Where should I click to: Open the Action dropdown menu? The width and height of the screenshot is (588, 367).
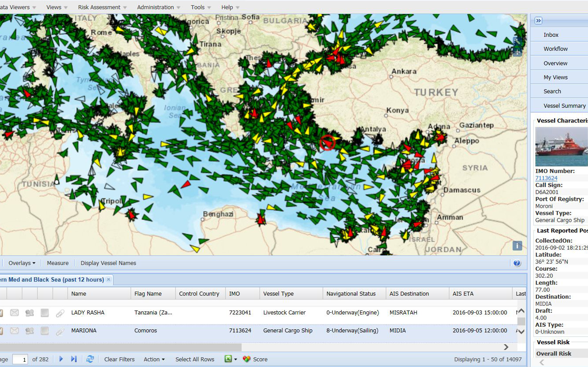tap(154, 359)
